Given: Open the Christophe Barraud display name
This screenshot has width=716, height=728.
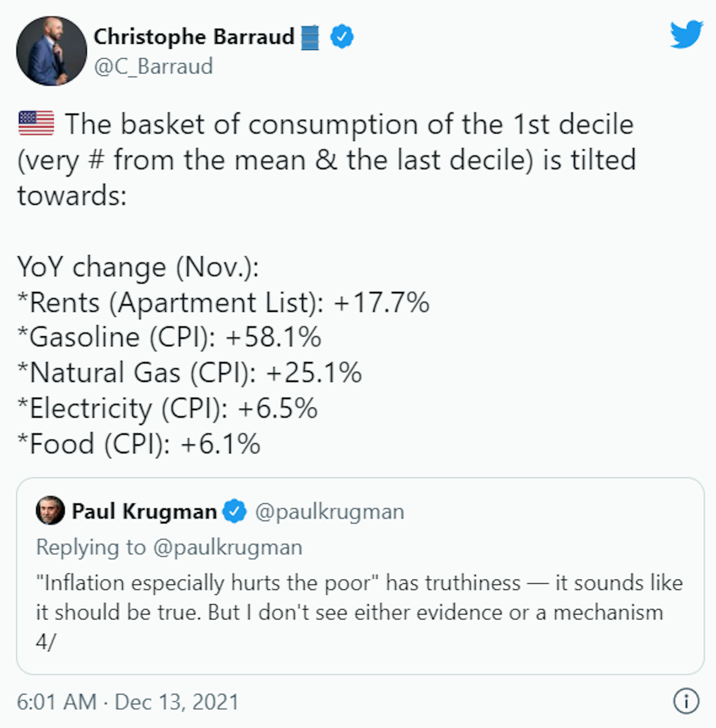Looking at the screenshot, I should (x=194, y=37).
